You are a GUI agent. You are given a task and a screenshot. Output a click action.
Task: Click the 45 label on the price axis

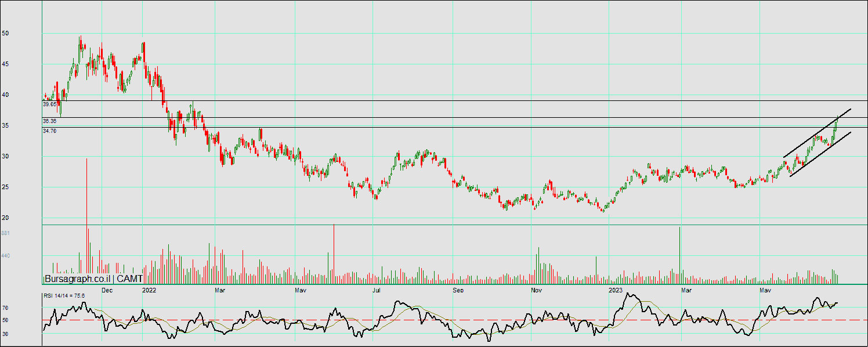point(5,64)
